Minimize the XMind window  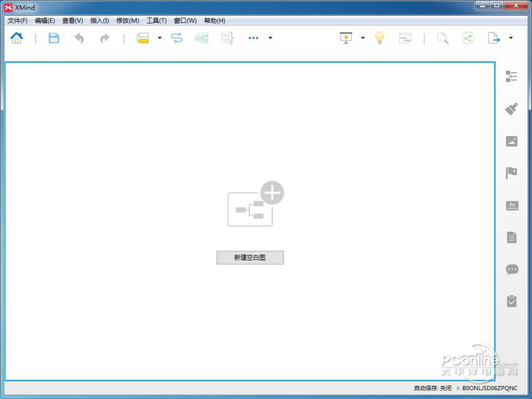pyautogui.click(x=483, y=6)
